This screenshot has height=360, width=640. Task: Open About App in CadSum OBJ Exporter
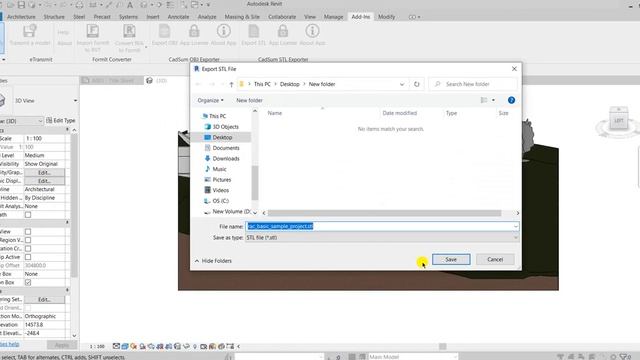point(223,35)
